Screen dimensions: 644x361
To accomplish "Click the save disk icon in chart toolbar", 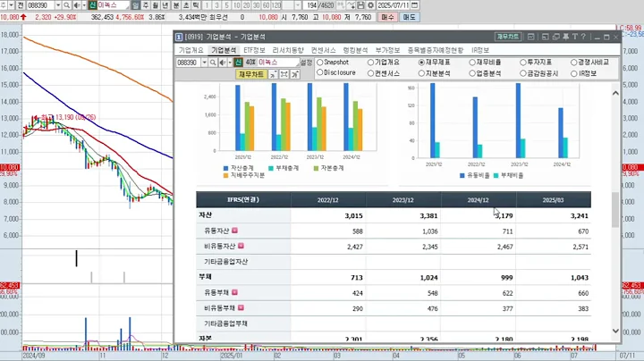I will coord(360,5).
